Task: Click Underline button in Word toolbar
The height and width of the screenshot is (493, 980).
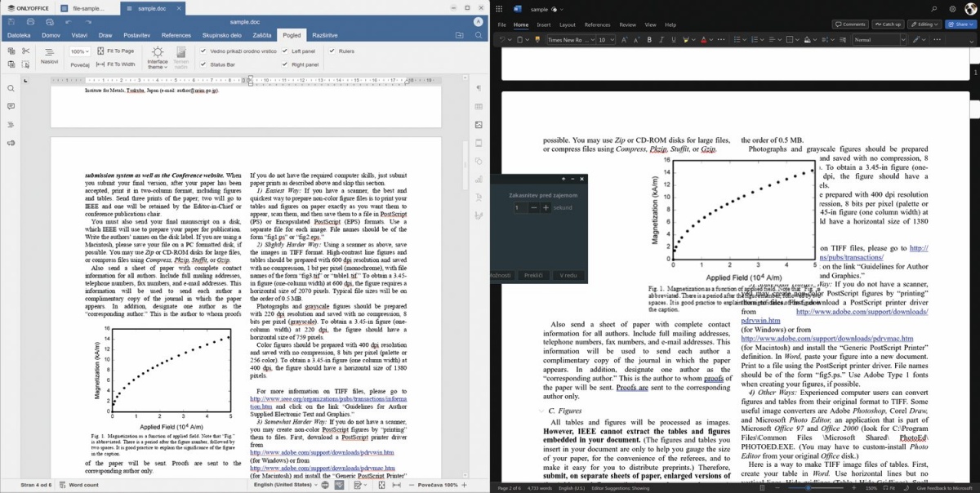Action: point(673,39)
